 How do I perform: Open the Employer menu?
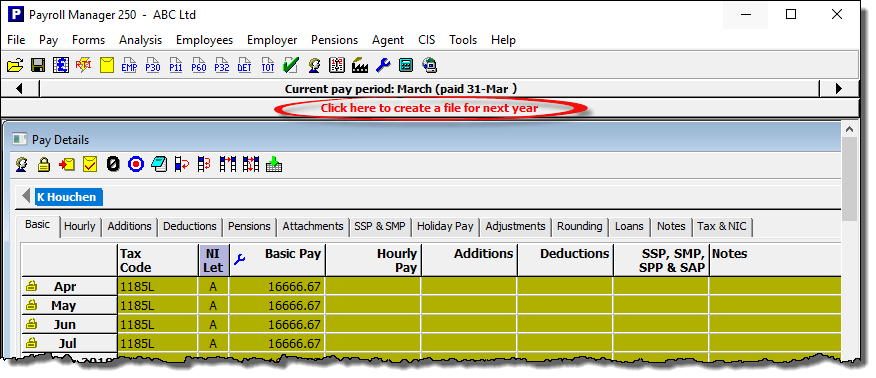[x=272, y=40]
